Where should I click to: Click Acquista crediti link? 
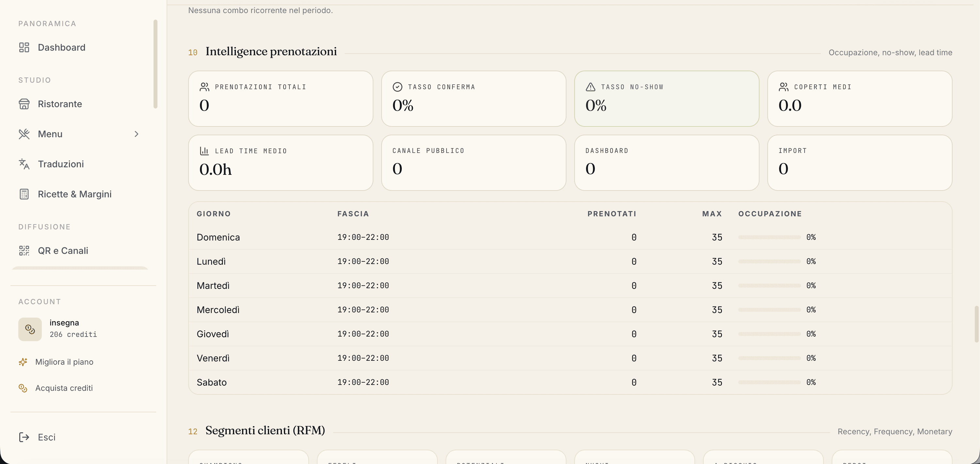[64, 388]
